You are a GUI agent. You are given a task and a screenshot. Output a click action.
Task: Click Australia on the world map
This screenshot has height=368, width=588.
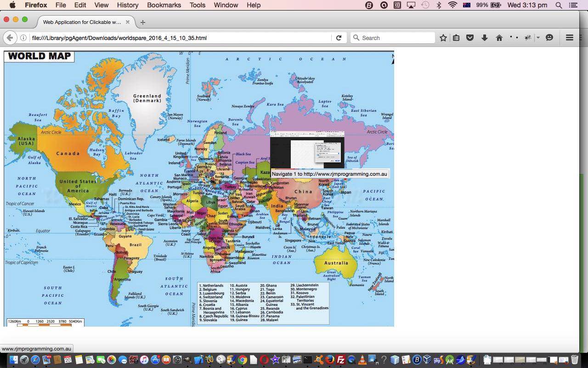coord(336,263)
